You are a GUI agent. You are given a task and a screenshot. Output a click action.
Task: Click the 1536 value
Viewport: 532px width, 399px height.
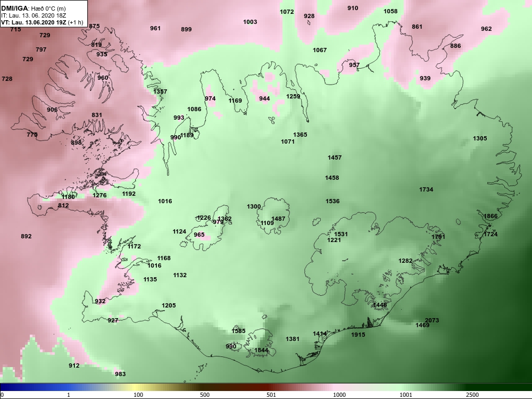tap(332, 201)
